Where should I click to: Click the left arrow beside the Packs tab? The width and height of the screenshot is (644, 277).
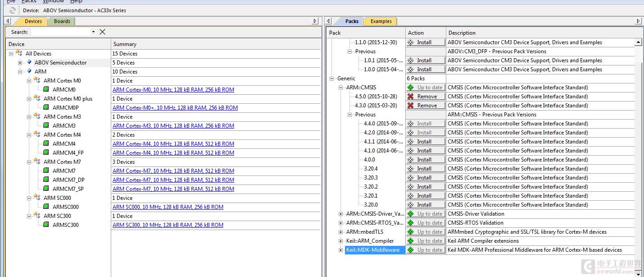329,21
